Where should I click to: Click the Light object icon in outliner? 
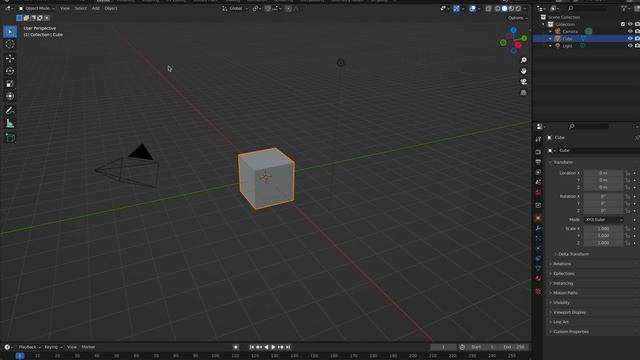point(558,46)
